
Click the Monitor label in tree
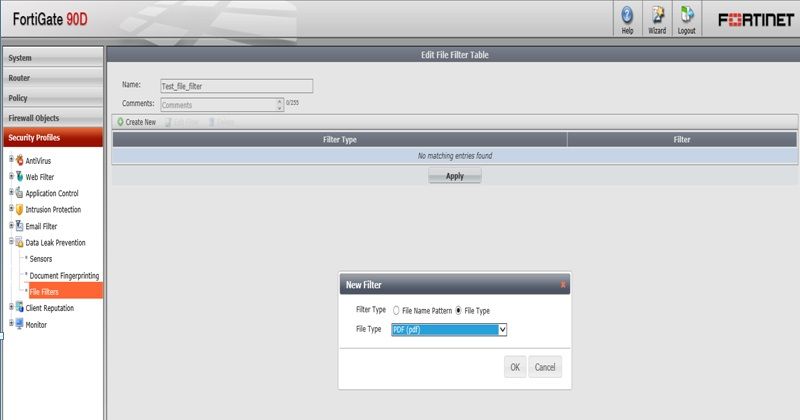(x=36, y=325)
